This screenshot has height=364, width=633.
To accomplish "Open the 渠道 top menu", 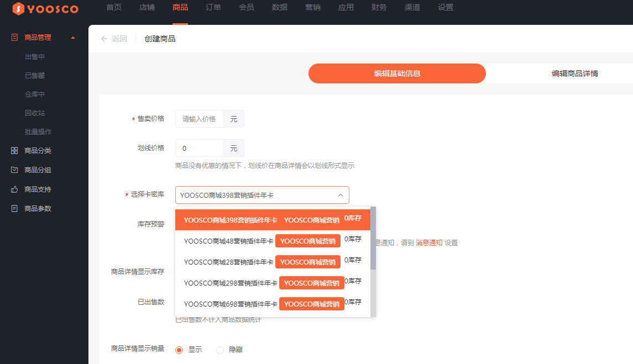I will click(x=412, y=7).
